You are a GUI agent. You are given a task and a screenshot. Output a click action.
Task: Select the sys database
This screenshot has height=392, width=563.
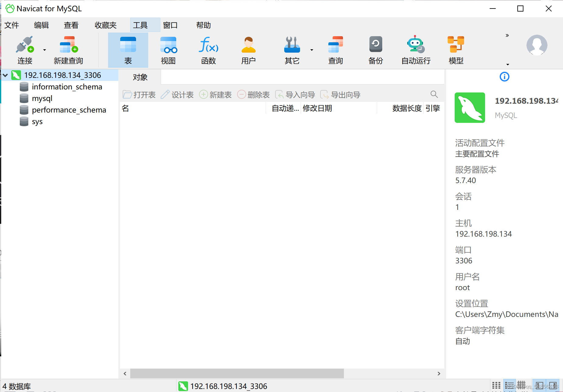coord(37,122)
